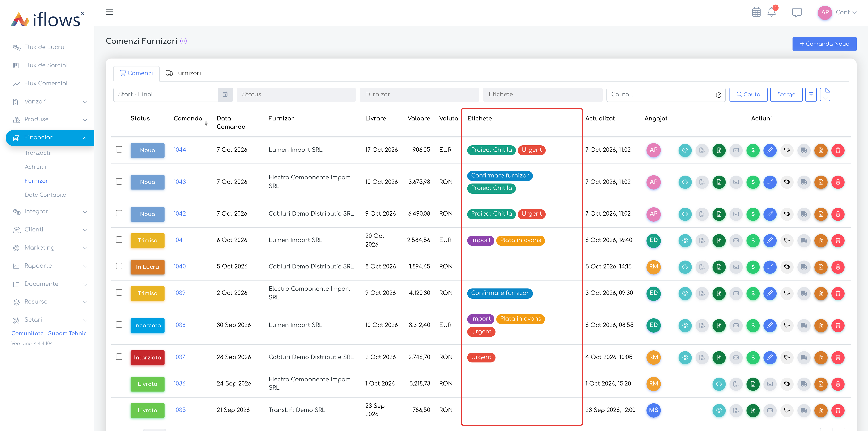Image resolution: width=868 pixels, height=431 pixels.
Task: Open the hamburger menu icon
Action: tap(109, 12)
